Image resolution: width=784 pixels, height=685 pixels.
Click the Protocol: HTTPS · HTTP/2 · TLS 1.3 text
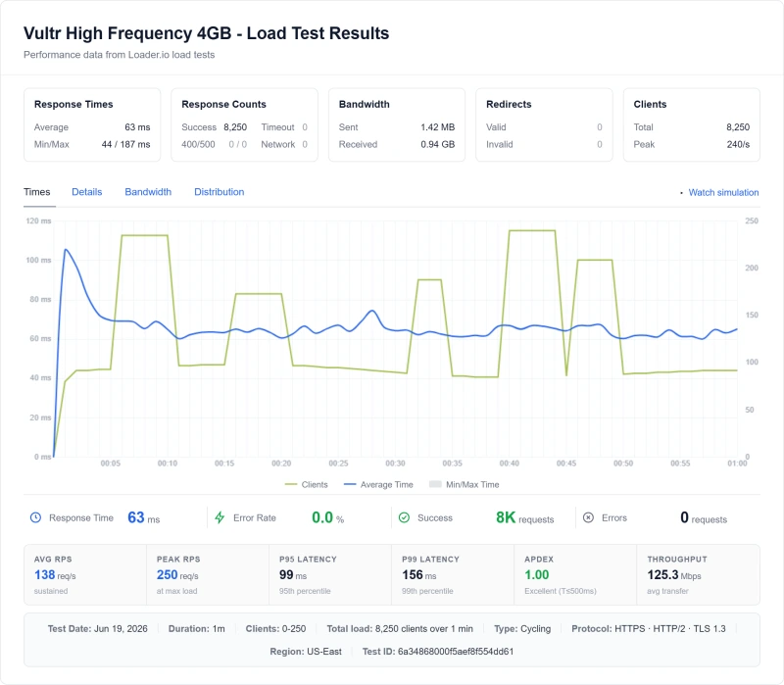pos(649,629)
